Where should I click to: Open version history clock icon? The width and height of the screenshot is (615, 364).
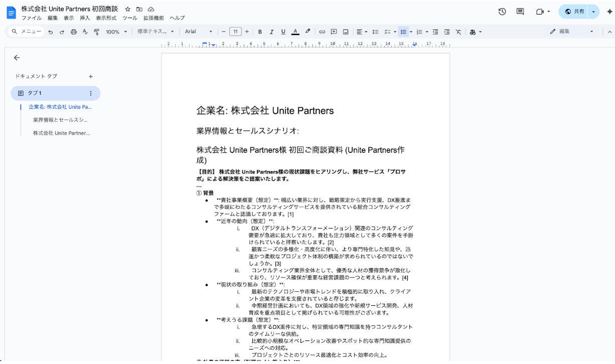(x=502, y=12)
